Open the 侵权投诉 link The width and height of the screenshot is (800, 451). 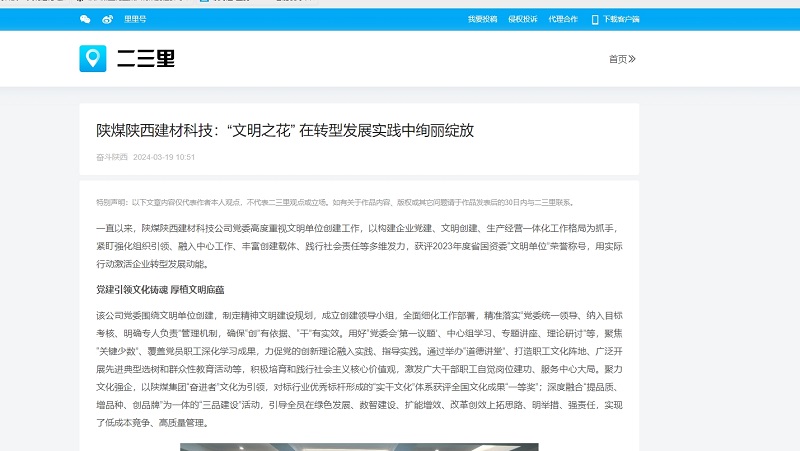522,19
